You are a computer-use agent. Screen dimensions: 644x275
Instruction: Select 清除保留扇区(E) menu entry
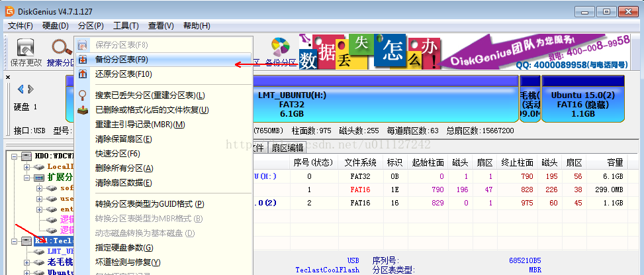(163, 139)
